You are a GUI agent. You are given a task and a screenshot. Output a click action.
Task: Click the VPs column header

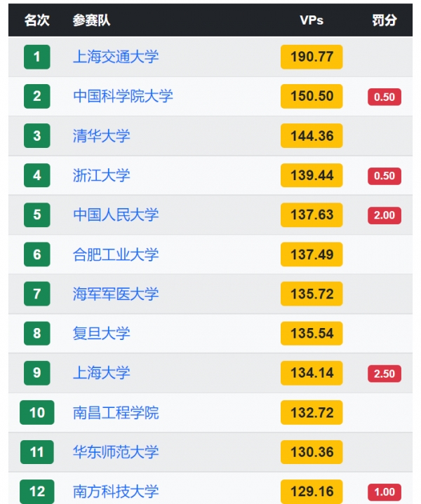point(312,20)
